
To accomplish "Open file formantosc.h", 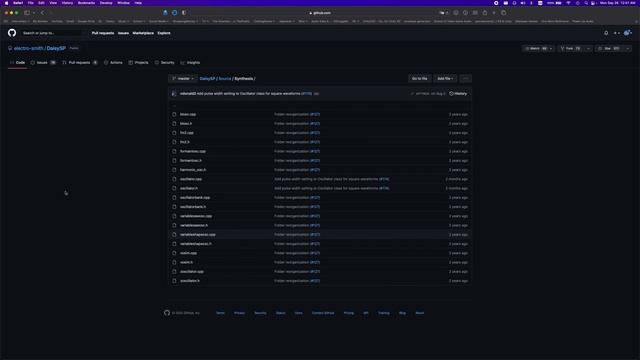I will tap(191, 160).
